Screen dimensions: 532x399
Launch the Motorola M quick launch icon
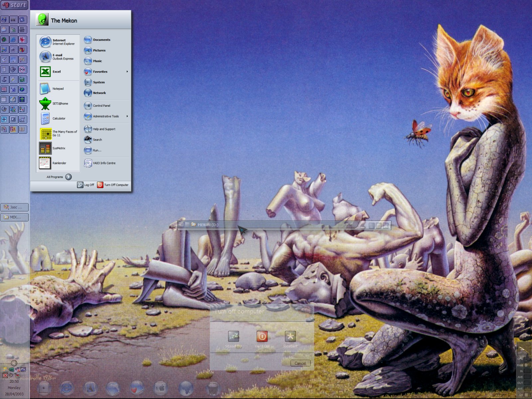coord(13,50)
